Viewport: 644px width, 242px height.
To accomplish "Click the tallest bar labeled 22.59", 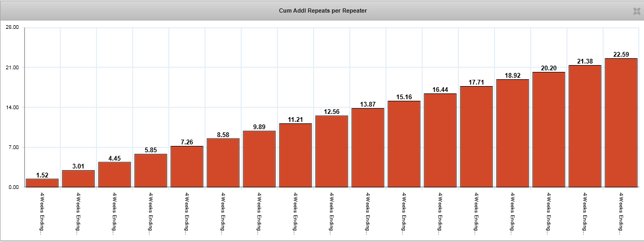I will 621,123.
